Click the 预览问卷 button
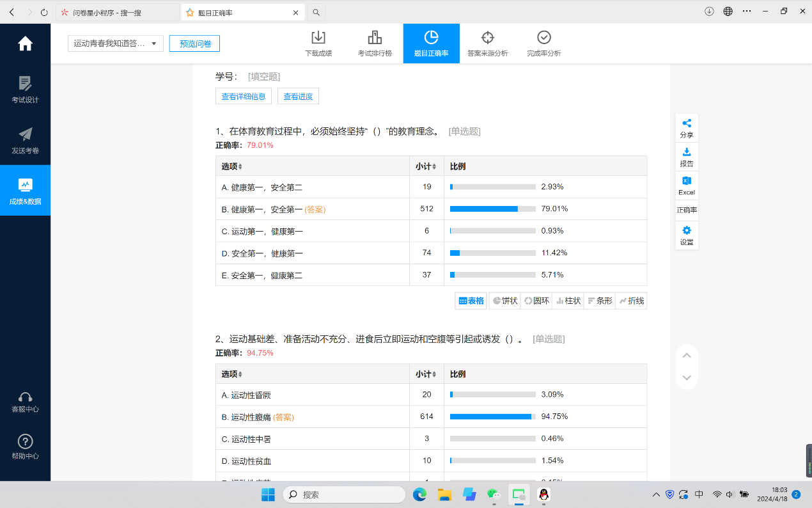Screen dimensions: 812x508 pyautogui.click(x=194, y=44)
